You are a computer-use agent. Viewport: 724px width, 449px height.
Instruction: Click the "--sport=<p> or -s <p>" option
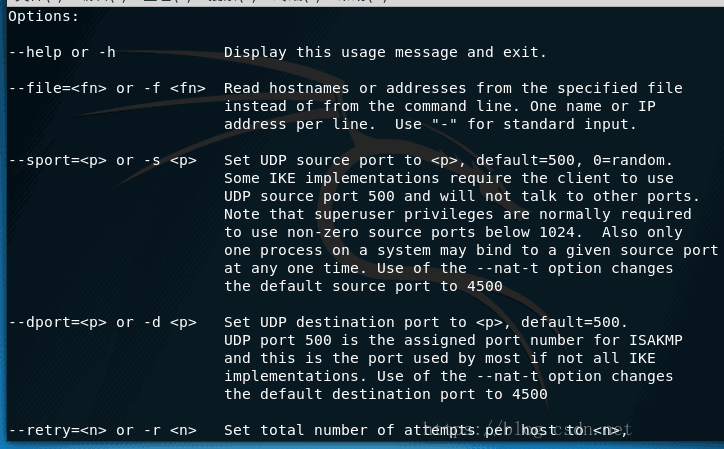(x=103, y=160)
